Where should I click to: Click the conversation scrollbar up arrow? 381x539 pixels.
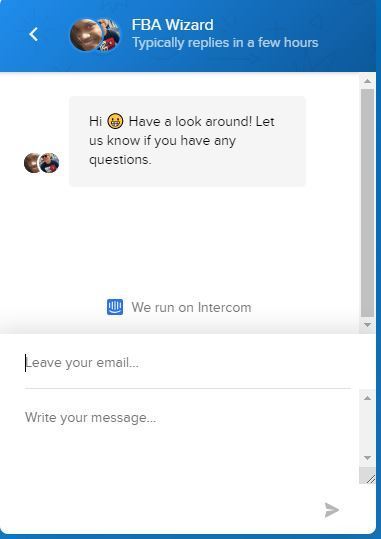click(367, 81)
